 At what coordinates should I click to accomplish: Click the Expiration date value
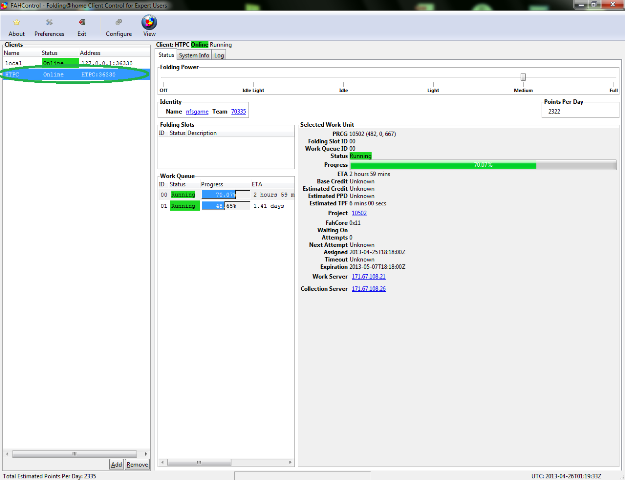click(x=377, y=267)
